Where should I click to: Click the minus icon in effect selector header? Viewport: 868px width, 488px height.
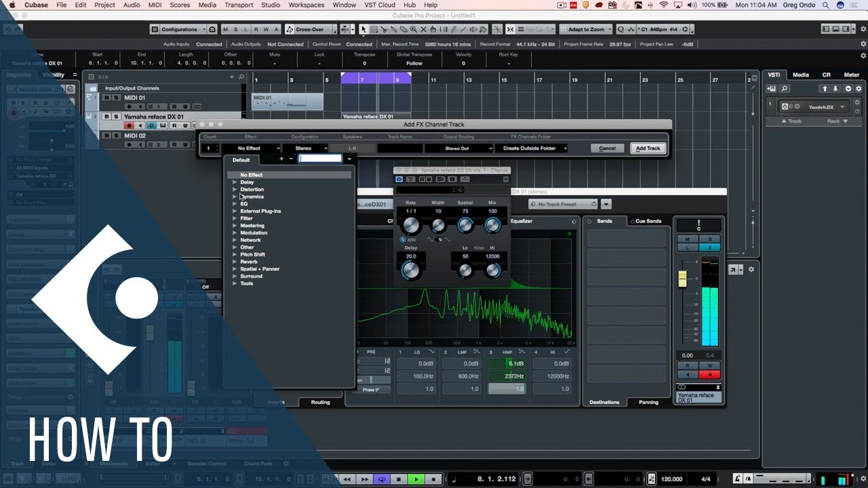(291, 159)
